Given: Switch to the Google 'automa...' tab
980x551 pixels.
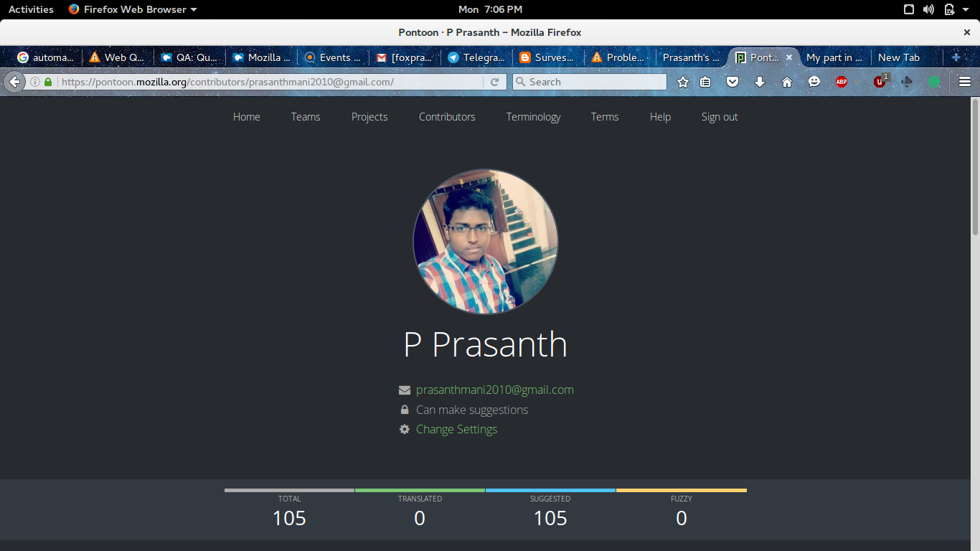Looking at the screenshot, I should 44,57.
